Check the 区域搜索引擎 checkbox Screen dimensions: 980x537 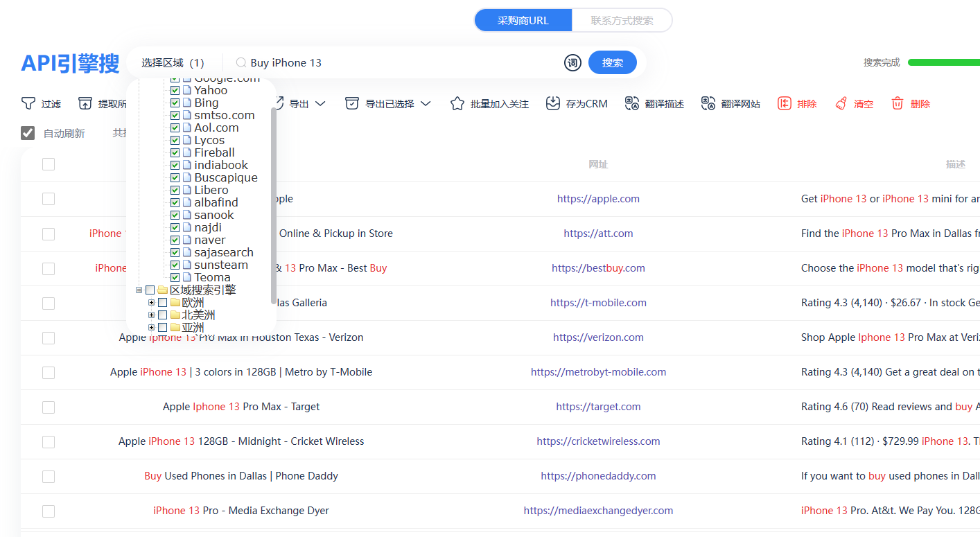150,290
